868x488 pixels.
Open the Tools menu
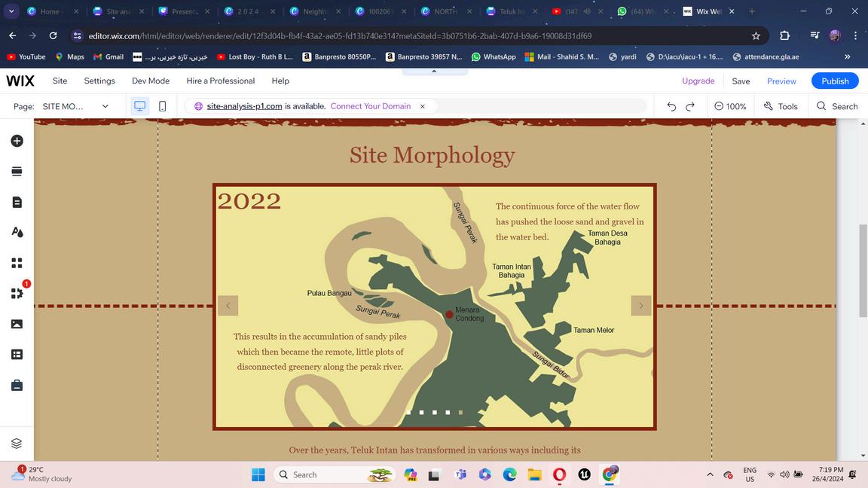781,106
